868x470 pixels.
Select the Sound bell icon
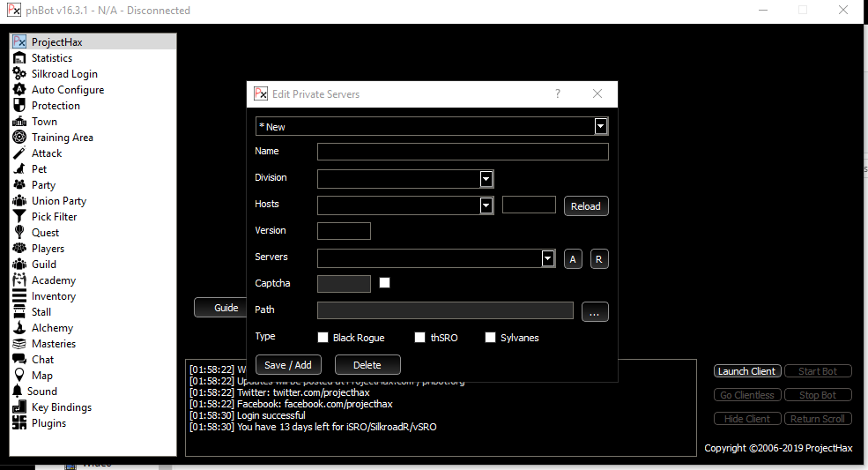point(19,392)
